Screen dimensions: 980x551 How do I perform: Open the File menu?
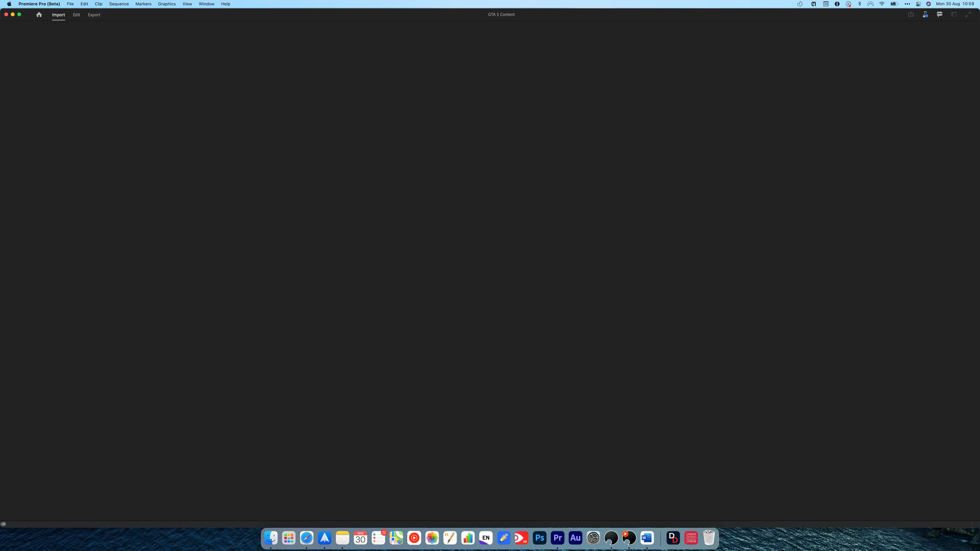pos(70,4)
